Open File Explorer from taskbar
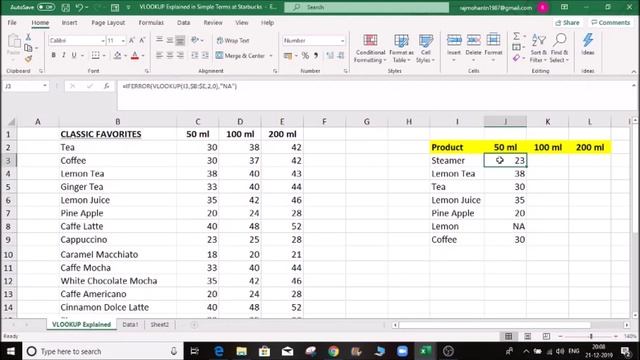Image resolution: width=640 pixels, height=360 pixels. 242,351
